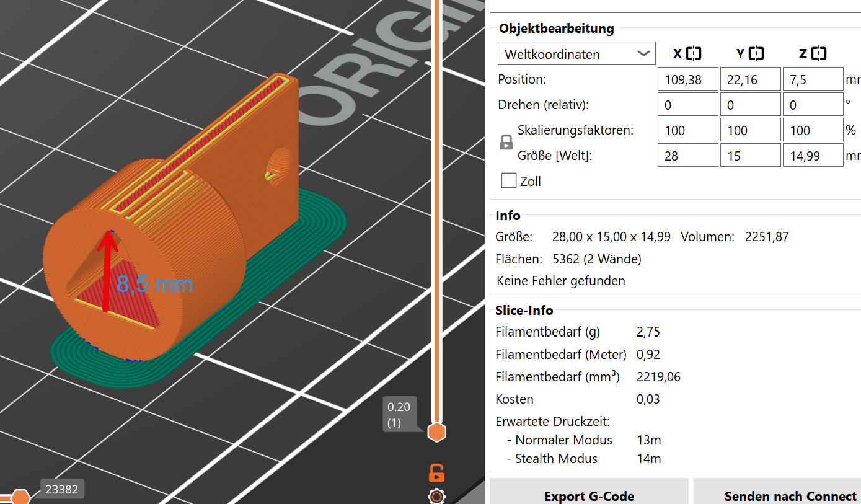Click the Drehen Z rotation field
Screen dimensions: 861x504
(813, 105)
